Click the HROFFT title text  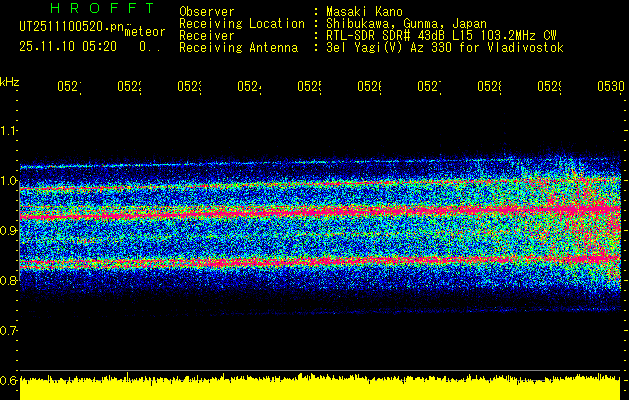coord(102,8)
